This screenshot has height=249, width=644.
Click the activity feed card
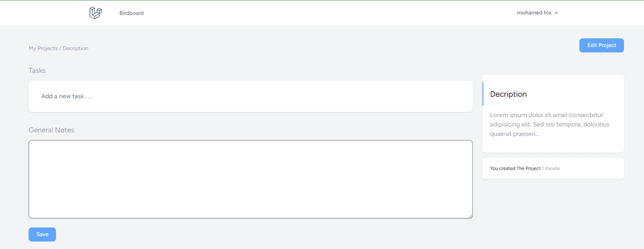(x=553, y=169)
